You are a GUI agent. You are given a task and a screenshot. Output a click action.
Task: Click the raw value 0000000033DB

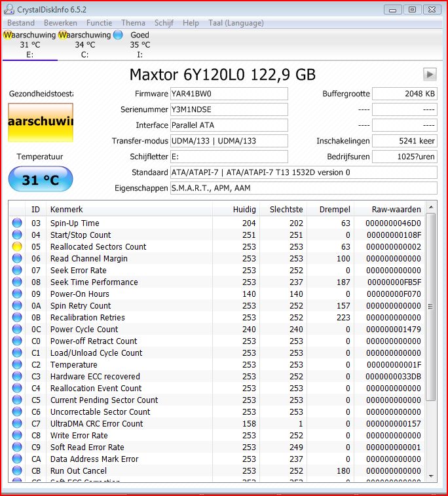point(393,377)
